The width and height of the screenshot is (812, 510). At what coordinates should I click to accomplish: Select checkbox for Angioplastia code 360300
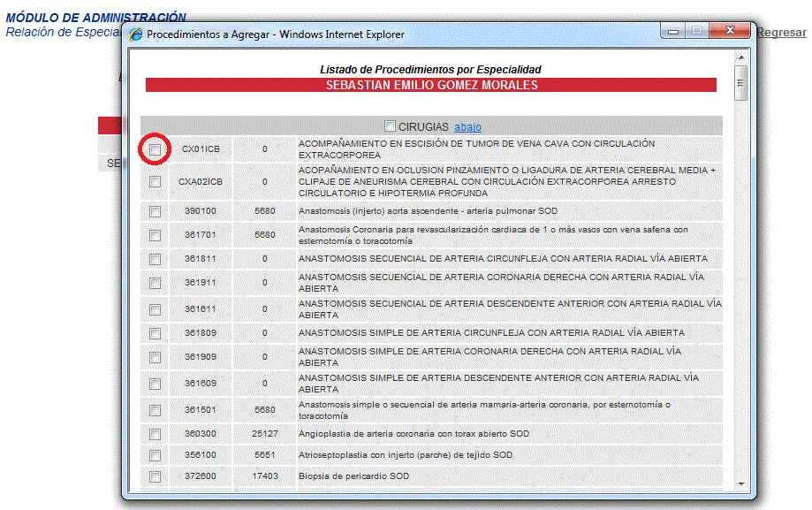(x=156, y=434)
